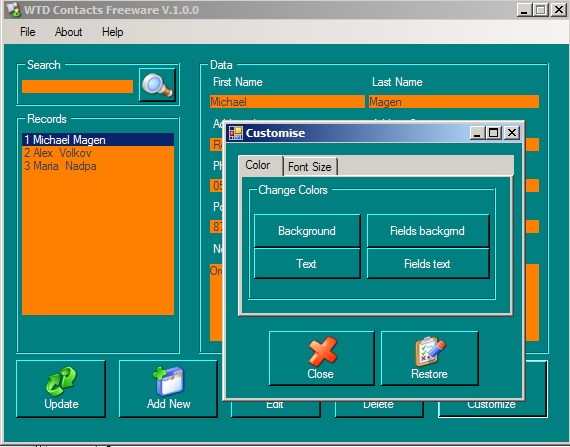
Task: Click the WTD Contacts app title icon
Action: pos(13,9)
